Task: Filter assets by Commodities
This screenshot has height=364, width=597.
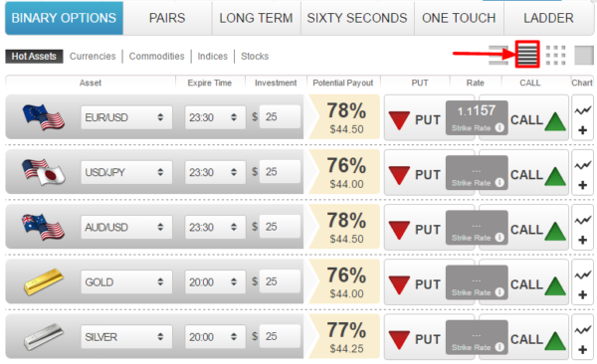Action: tap(156, 57)
